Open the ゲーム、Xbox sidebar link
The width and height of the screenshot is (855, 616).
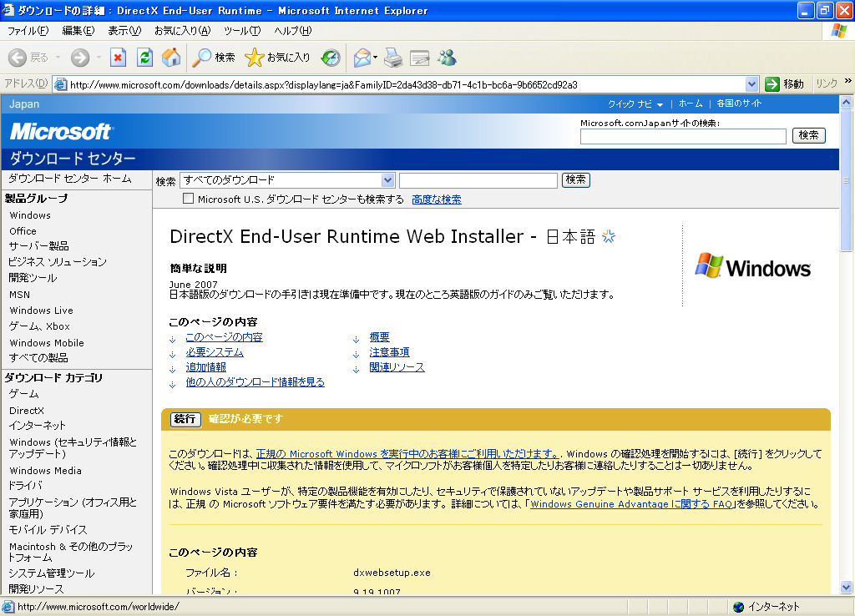(x=39, y=326)
